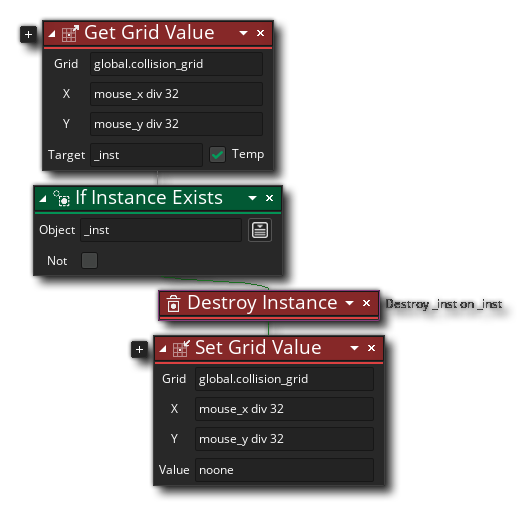Open Destroy Instance dropdown menu arrow
Viewport: 522px width, 506px height.
pos(349,303)
